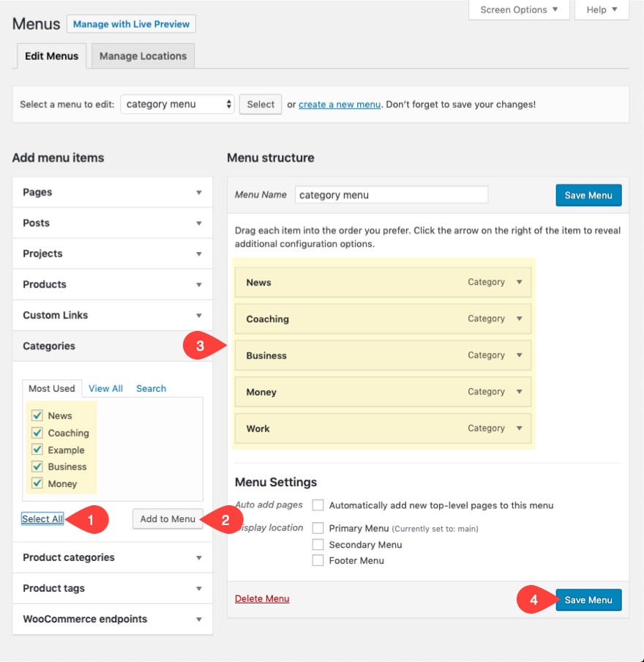
Task: Open Product tags arrow icon
Action: click(x=198, y=589)
